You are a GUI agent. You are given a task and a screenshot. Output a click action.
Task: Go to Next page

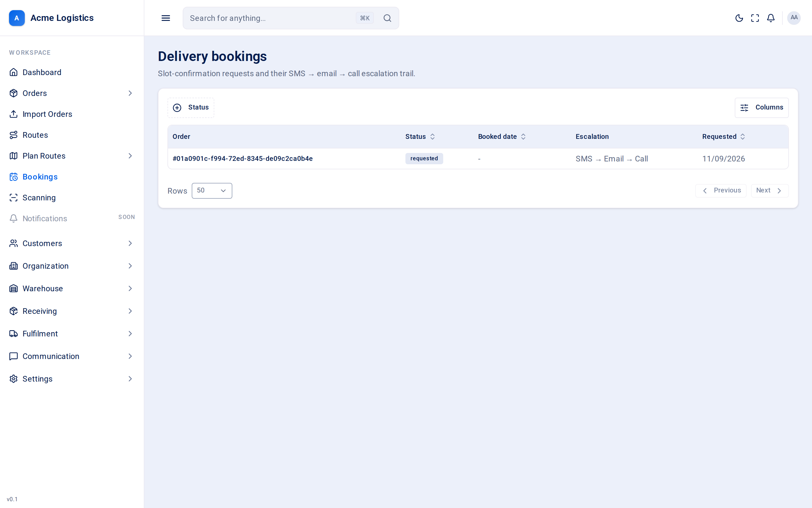coord(769,190)
